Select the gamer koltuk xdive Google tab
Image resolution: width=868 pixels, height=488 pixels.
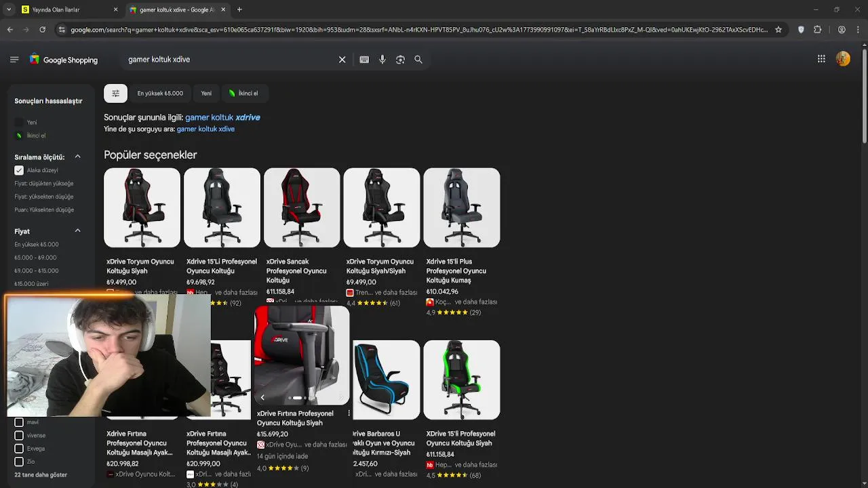[x=176, y=9]
